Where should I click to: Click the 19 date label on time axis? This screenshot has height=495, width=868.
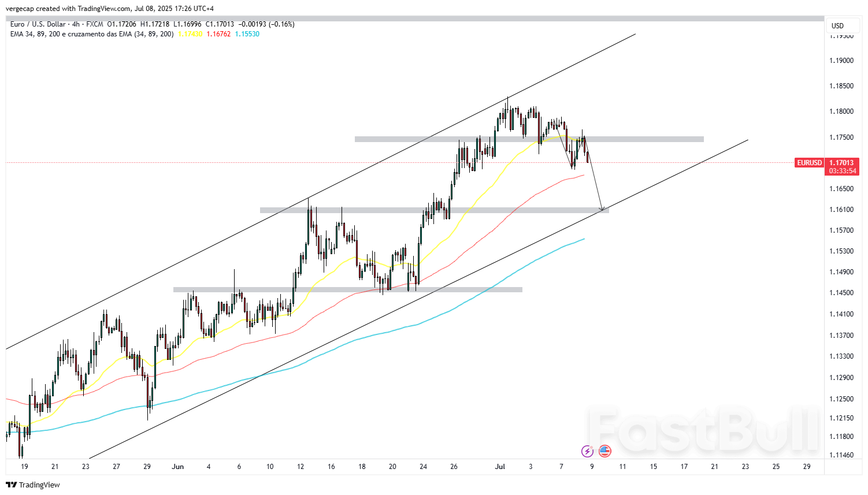(x=24, y=467)
